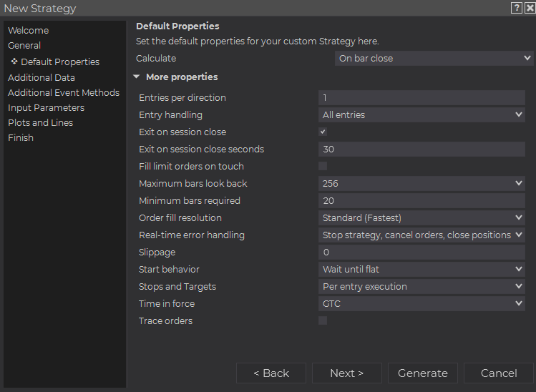The height and width of the screenshot is (392, 536).
Task: Open Stops and Targets dropdown
Action: point(422,286)
